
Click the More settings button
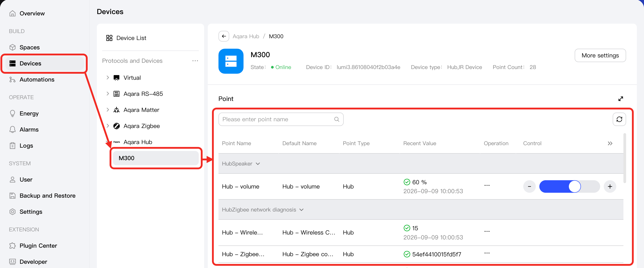click(600, 55)
